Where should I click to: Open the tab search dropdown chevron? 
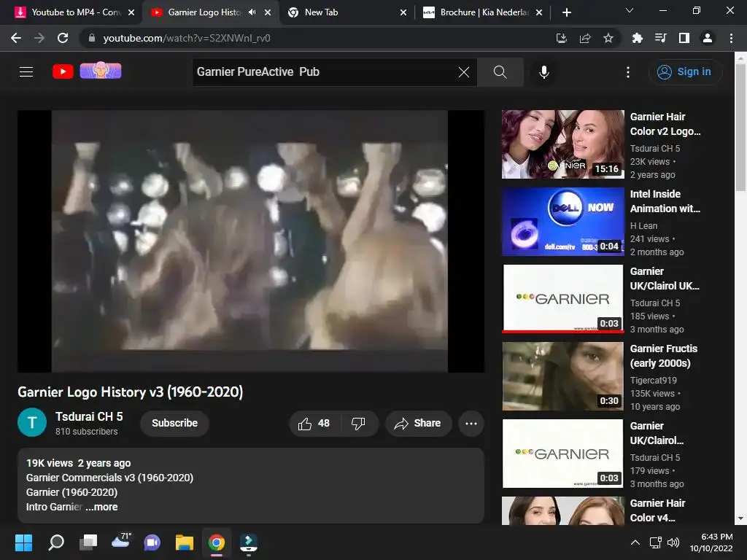[x=630, y=10]
